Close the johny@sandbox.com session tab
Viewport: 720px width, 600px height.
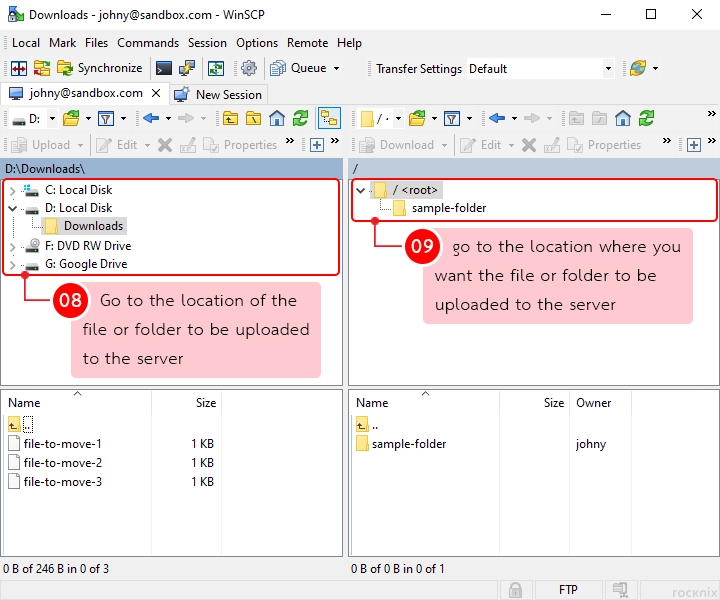(x=156, y=93)
